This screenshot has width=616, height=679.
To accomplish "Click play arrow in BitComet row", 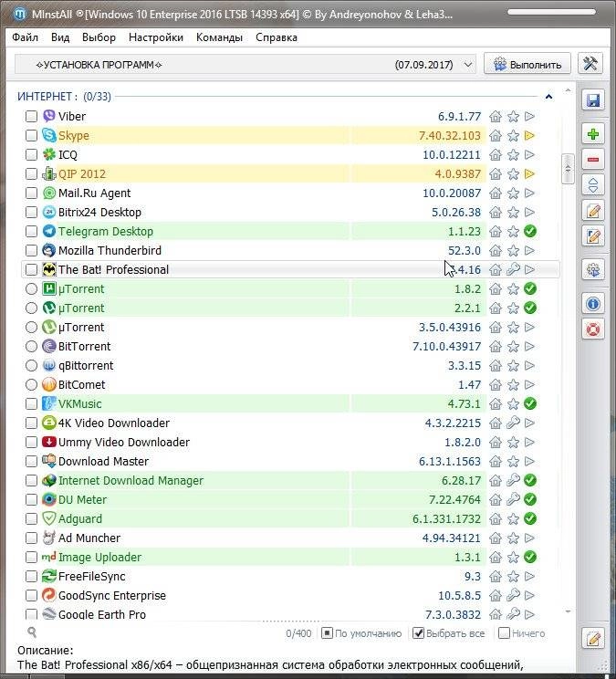I will [529, 384].
